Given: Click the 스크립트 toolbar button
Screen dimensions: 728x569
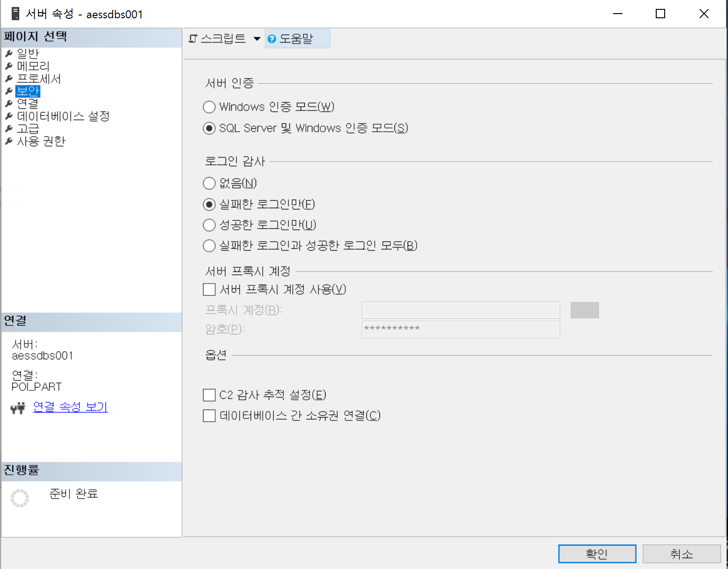Looking at the screenshot, I should [x=218, y=38].
